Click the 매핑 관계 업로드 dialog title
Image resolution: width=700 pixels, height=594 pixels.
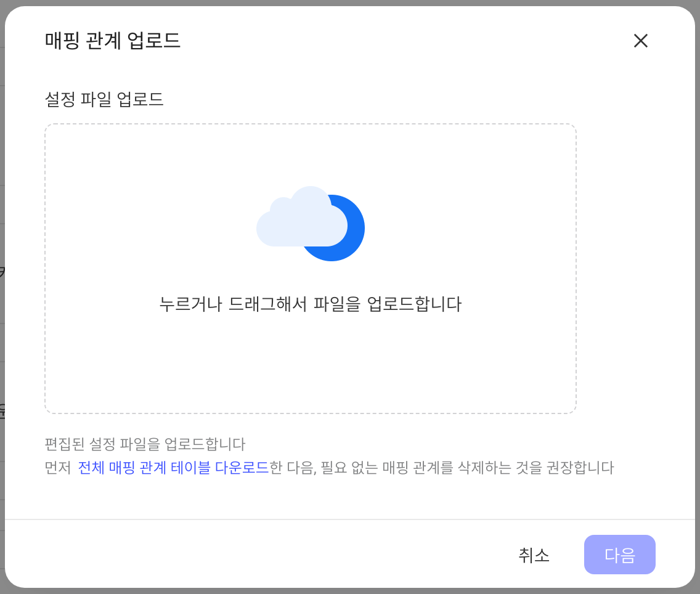coord(113,41)
